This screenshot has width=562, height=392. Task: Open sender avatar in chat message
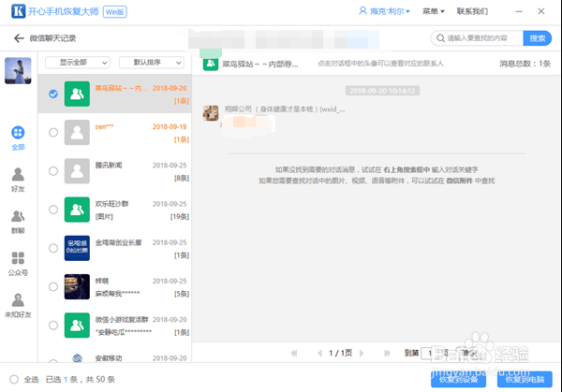[211, 113]
